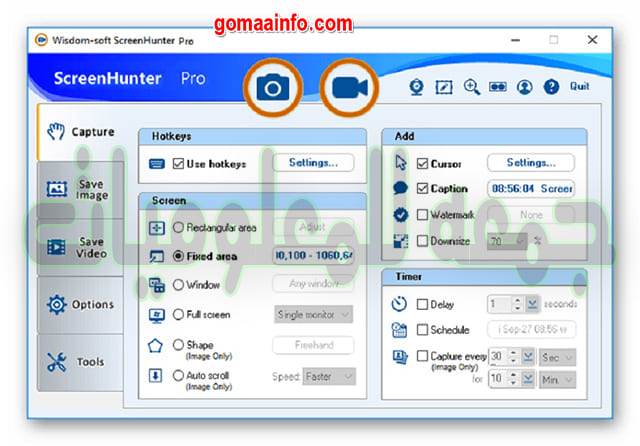Click the Adjust button
640x446 pixels.
(x=312, y=227)
